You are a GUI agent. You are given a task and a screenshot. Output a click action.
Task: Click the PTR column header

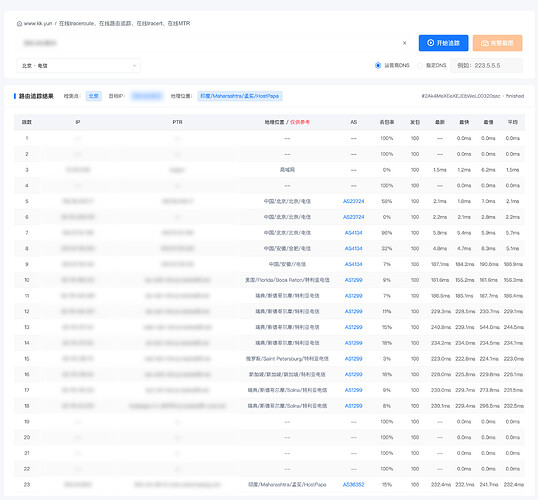pos(177,122)
